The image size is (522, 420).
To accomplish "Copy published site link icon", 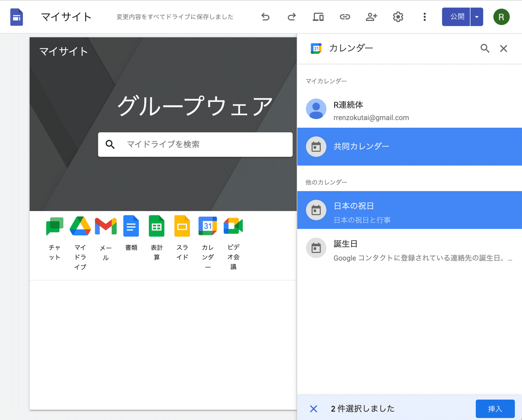I will coord(345,17).
